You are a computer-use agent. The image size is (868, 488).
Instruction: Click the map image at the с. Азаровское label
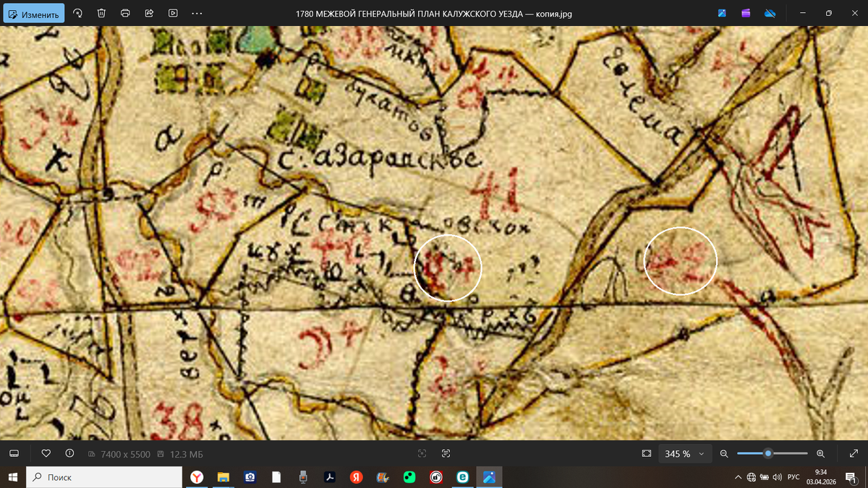pyautogui.click(x=380, y=157)
